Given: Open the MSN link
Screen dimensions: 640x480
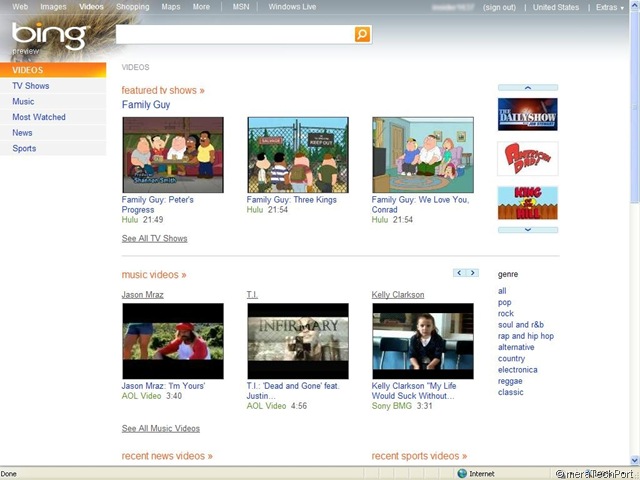Looking at the screenshot, I should [x=241, y=7].
